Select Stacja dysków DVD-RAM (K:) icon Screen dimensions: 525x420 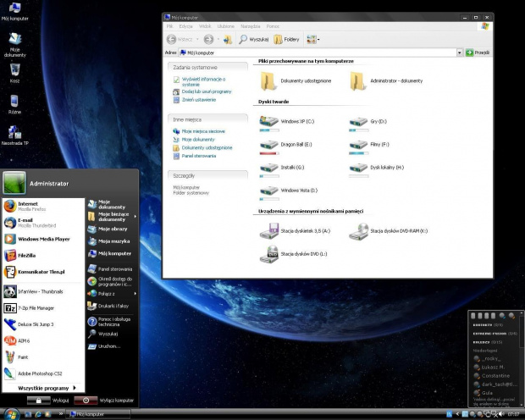coord(358,231)
